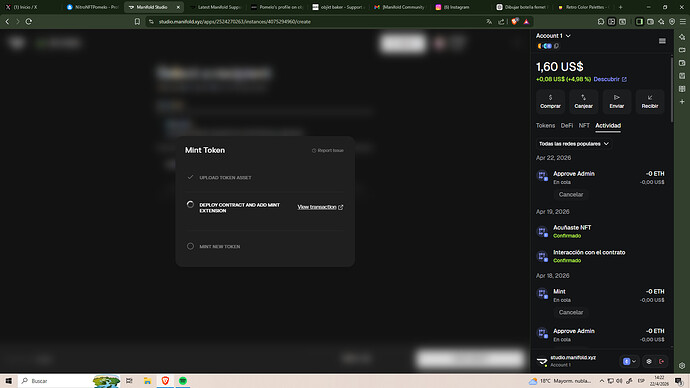Open File Explorer from the taskbar
This screenshot has height=388, width=690.
click(147, 381)
